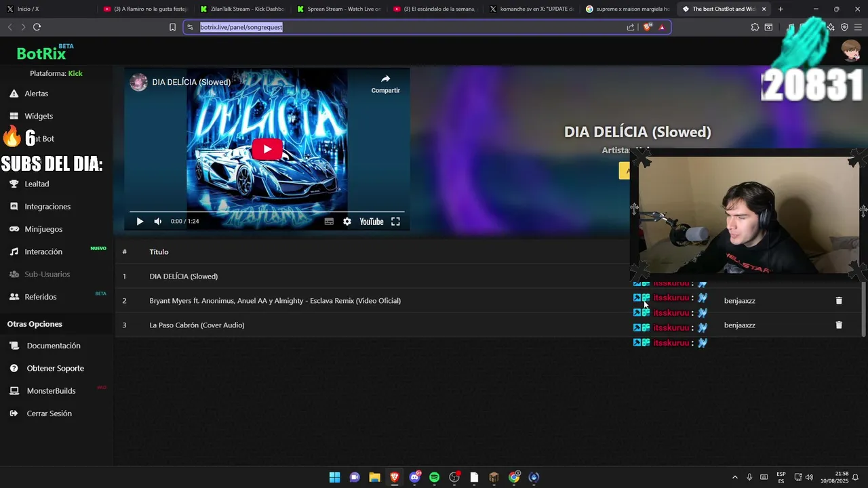
Task: Click the Cerrar Sesión logout icon
Action: point(14,413)
